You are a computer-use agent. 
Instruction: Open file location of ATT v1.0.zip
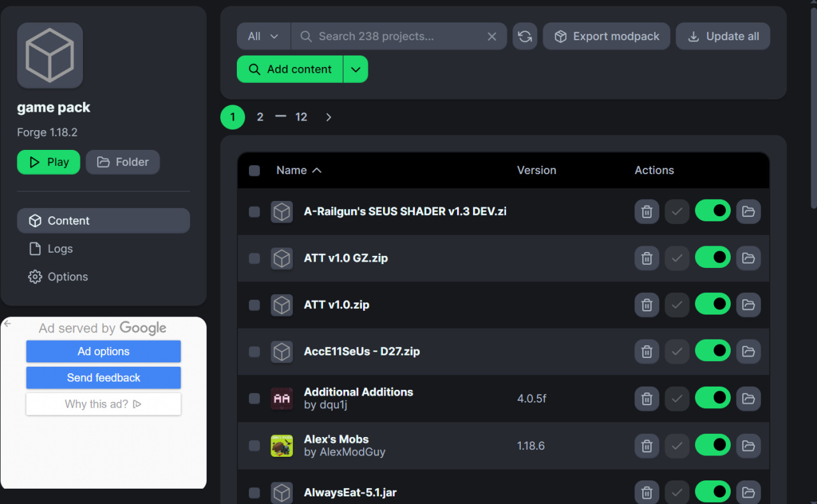[x=748, y=305]
